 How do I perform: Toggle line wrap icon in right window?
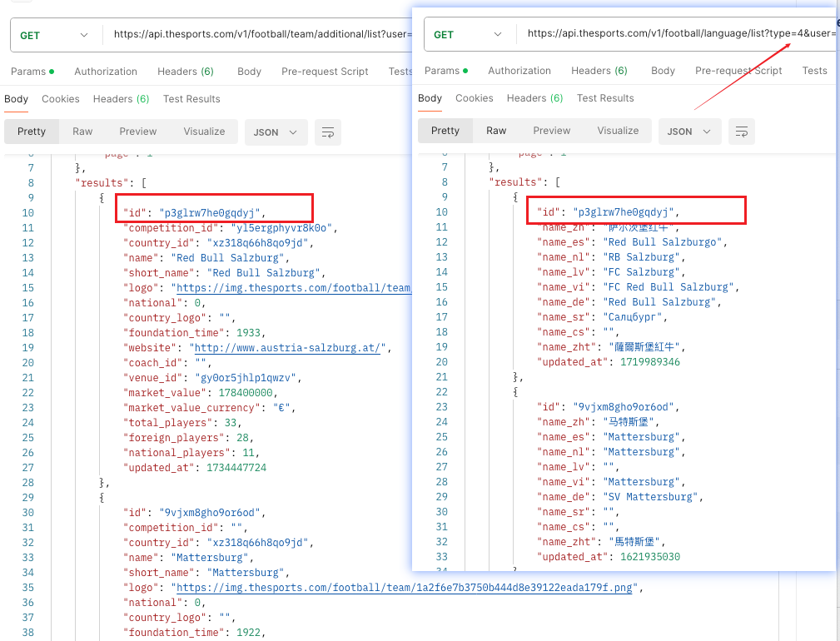[742, 132]
